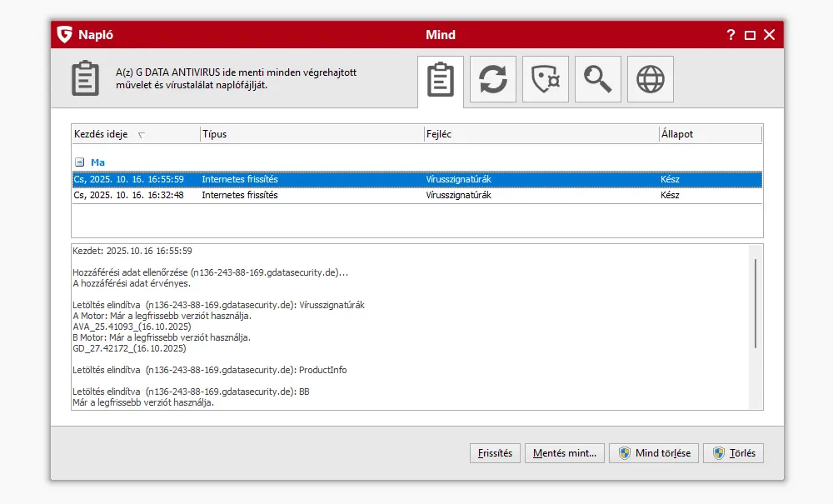Click the question mark help icon
This screenshot has height=504, width=833.
point(731,35)
